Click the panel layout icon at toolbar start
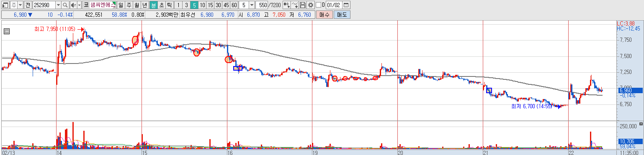 pos(5,5)
